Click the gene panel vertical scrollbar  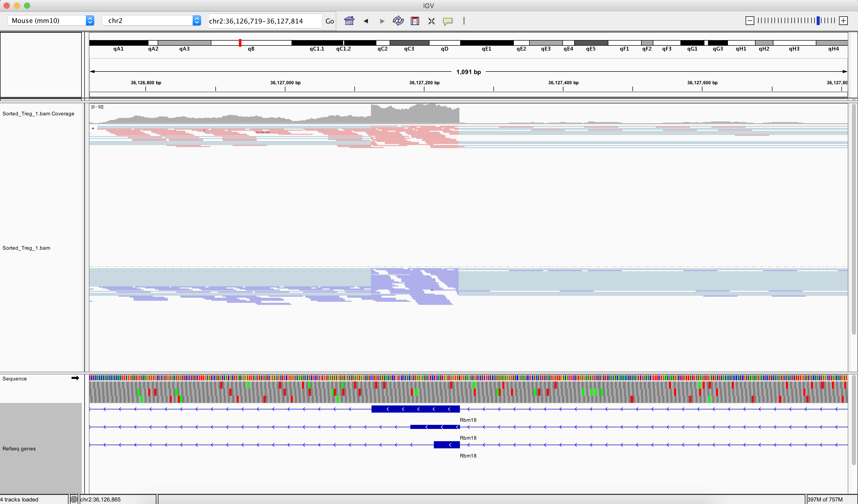tap(854, 419)
